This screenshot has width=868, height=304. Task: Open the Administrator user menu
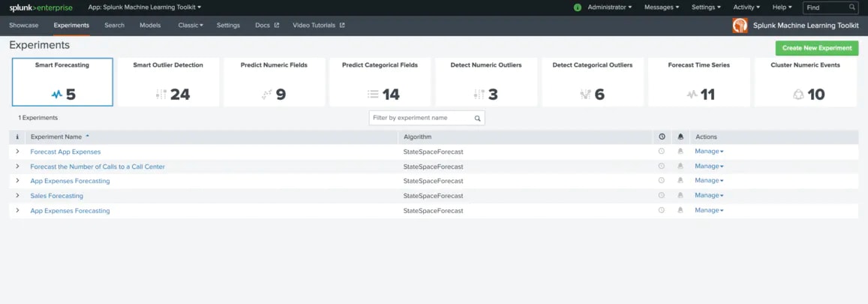point(609,8)
